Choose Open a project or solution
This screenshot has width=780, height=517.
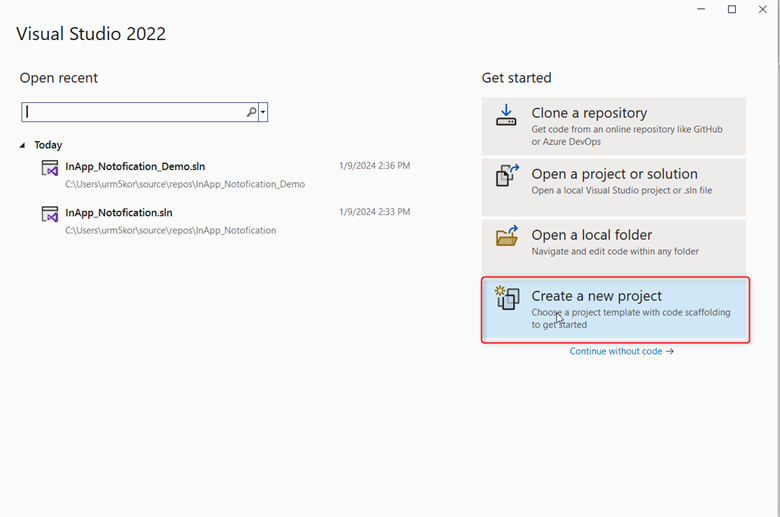click(x=614, y=187)
